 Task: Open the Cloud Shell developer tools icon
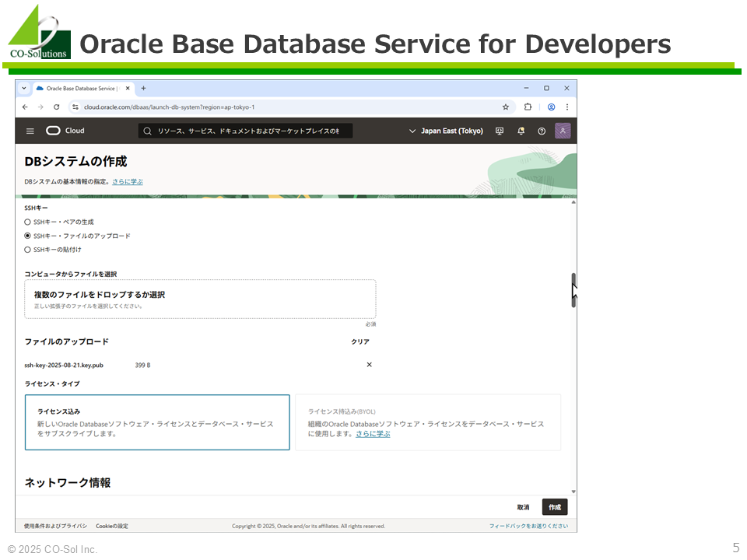tap(500, 131)
